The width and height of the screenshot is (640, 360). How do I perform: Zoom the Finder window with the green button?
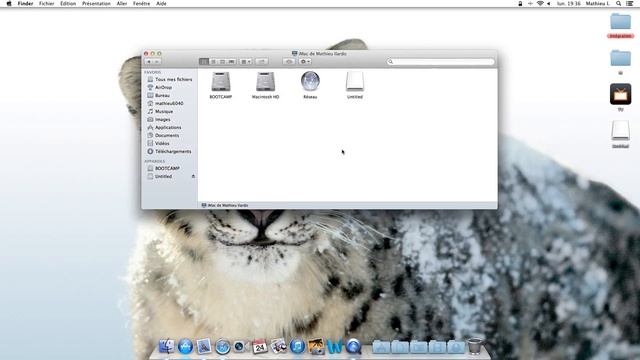tap(159, 53)
